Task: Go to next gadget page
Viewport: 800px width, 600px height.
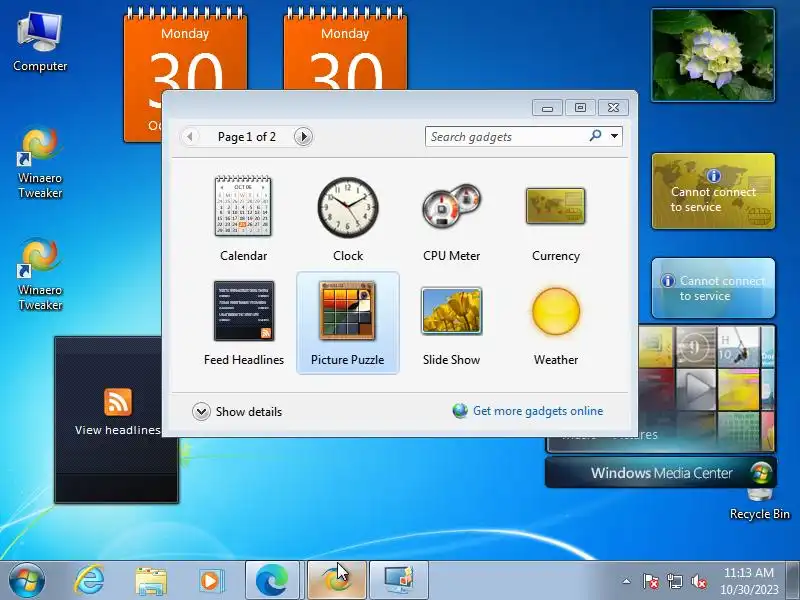Action: click(x=303, y=137)
